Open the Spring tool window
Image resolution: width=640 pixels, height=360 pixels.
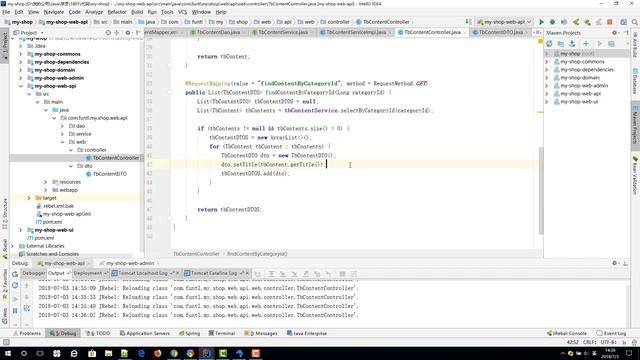pos(189,333)
